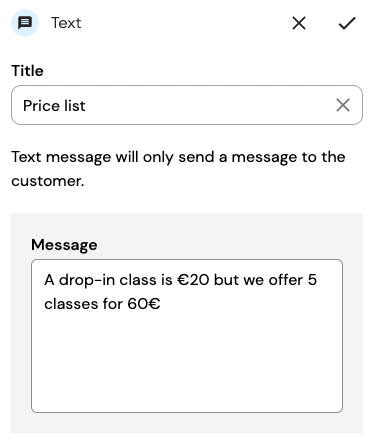Viewport: 376px width, 440px height.
Task: Click the 'offer 5' text in message
Action: (x=293, y=280)
